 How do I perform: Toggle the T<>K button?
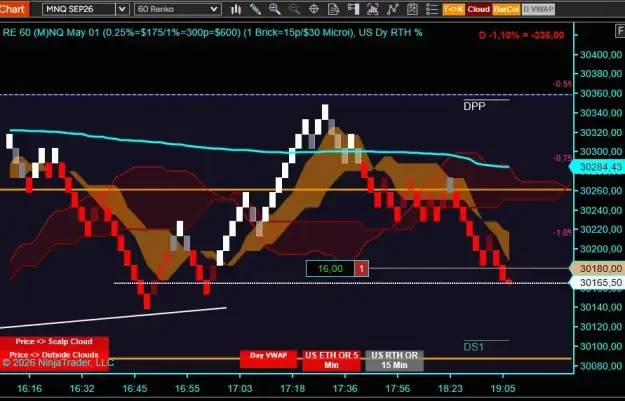(454, 9)
